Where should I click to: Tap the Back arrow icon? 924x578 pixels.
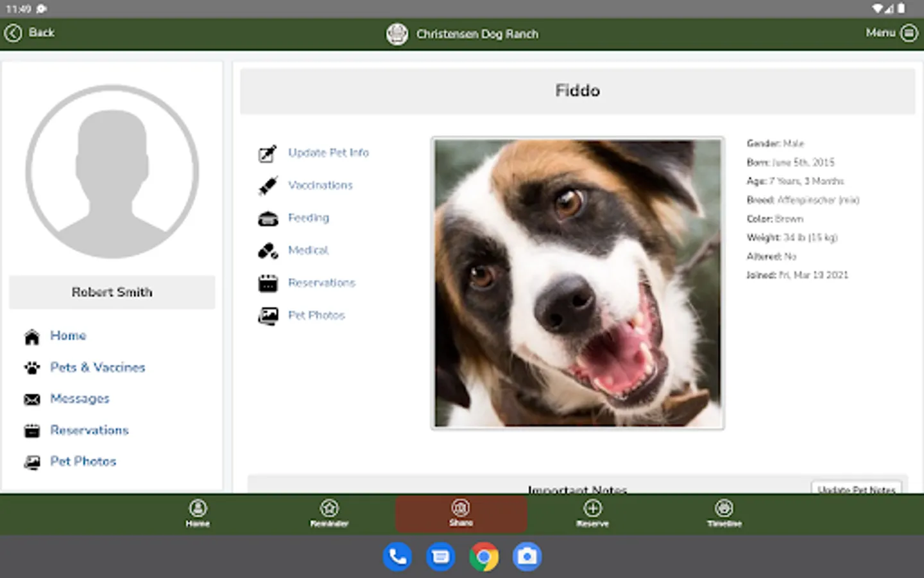[13, 33]
